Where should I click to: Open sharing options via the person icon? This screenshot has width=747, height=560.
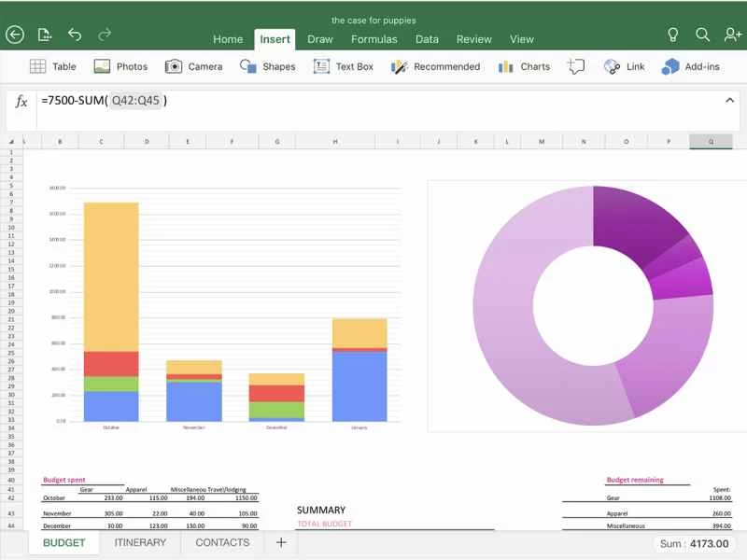tap(732, 34)
